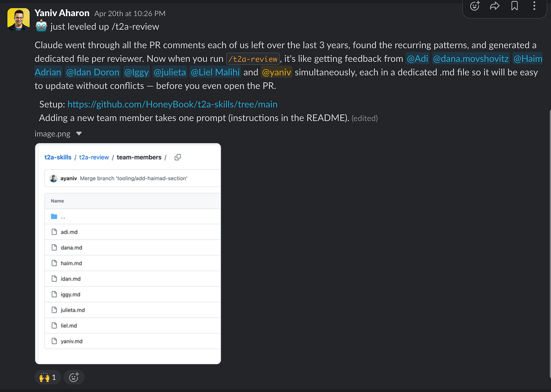This screenshot has width=551, height=392.
Task: Click the @Idan Doron mention
Action: coord(93,72)
